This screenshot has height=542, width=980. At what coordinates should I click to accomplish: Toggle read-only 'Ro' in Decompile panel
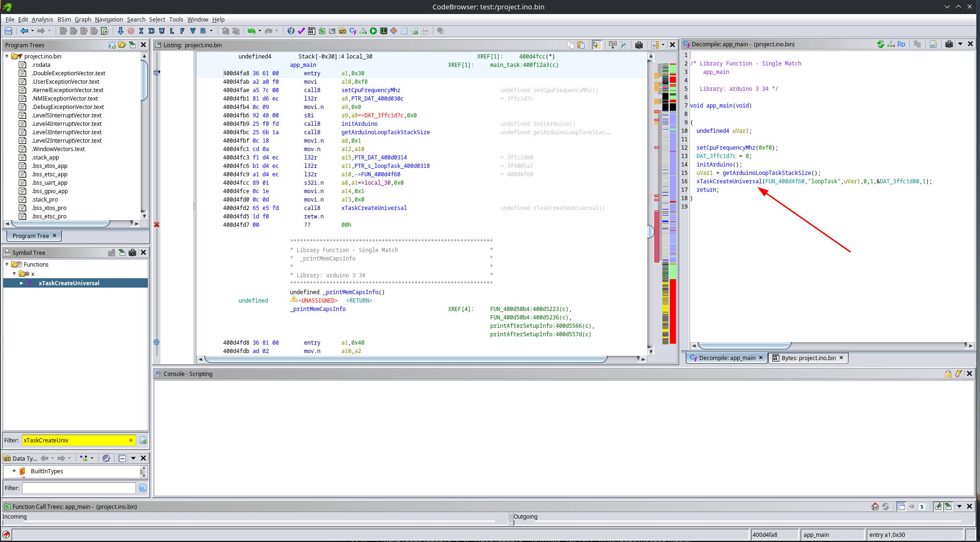901,44
